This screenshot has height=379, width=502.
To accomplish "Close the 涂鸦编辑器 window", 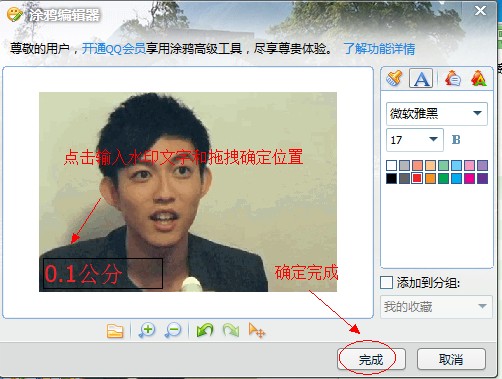I will (x=480, y=11).
